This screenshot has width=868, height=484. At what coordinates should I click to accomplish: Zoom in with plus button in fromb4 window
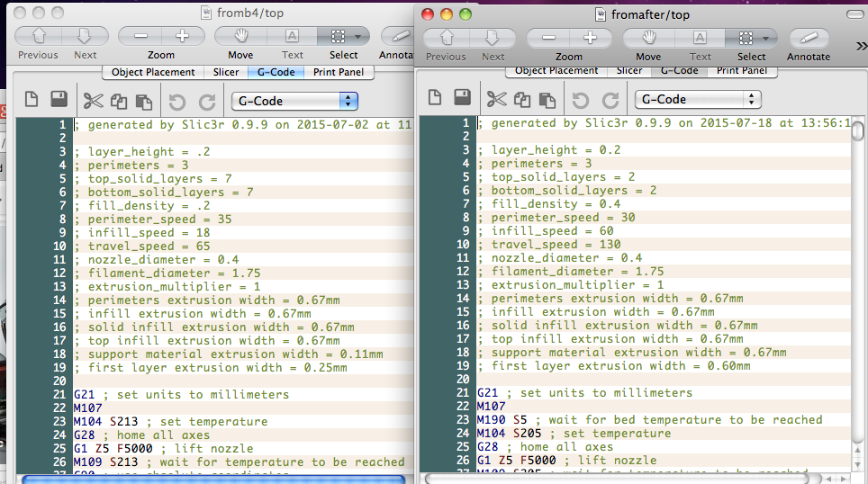183,36
